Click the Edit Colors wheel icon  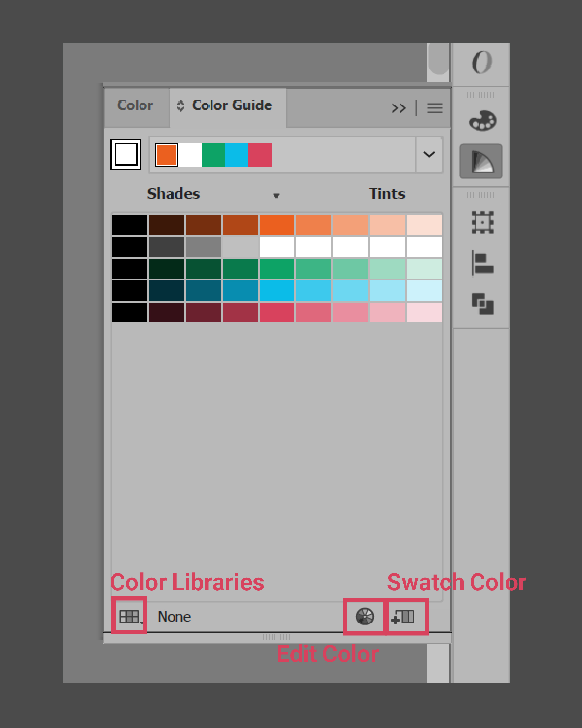364,617
